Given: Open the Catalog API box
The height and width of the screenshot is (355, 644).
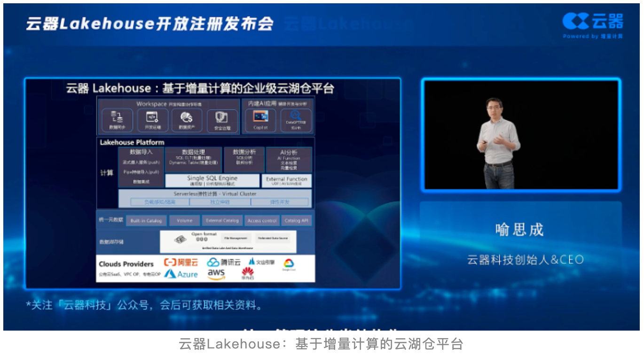Looking at the screenshot, I should pos(296,221).
